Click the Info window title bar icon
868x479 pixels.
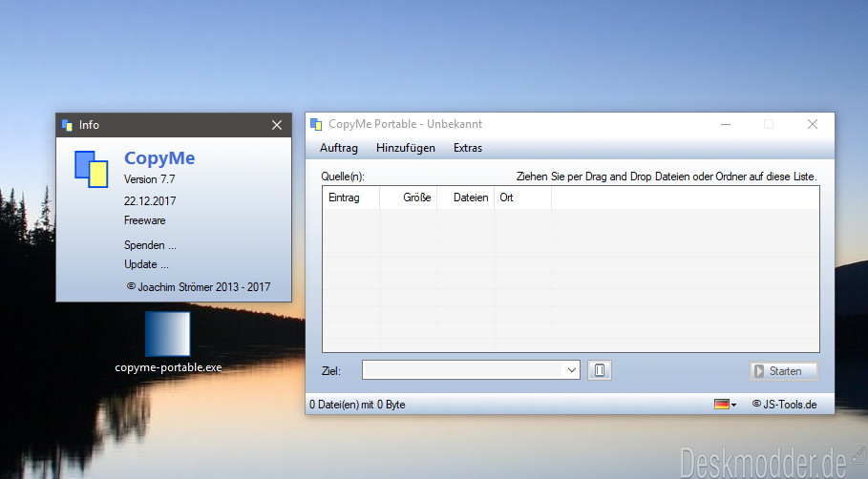[67, 125]
